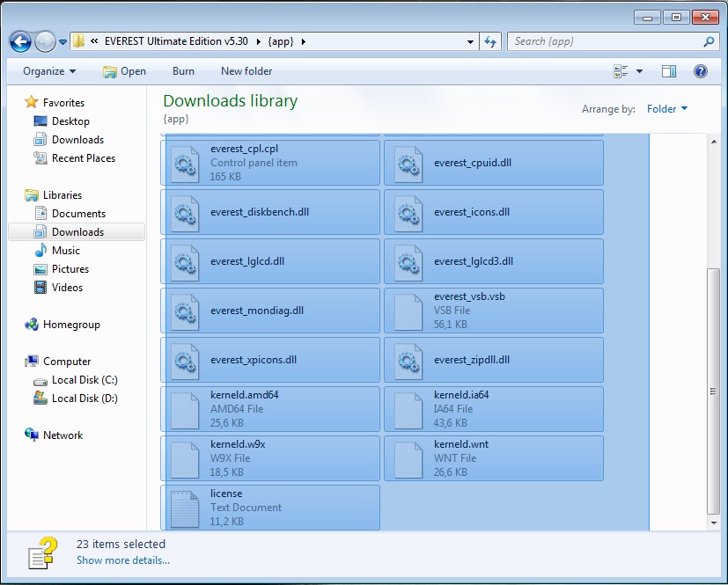Screen dimensions: 728x585
Task: Select Homegroup in the sidebar
Action: (x=71, y=325)
